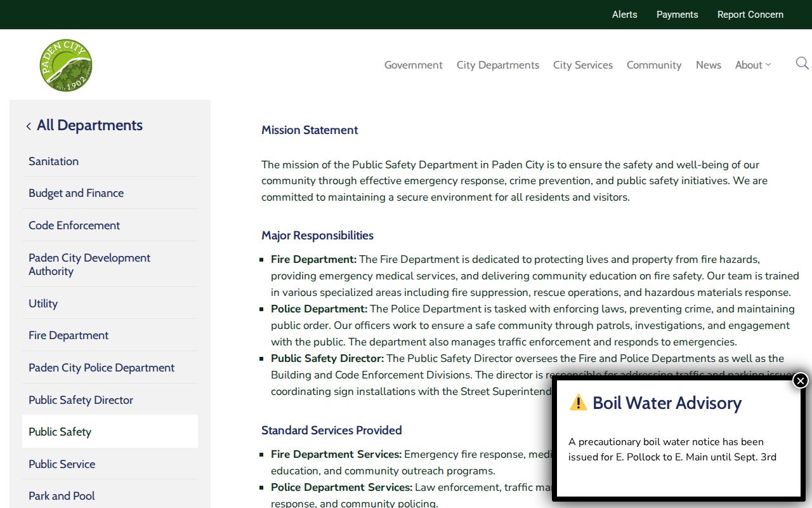
Task: Click the bold 'Fire Department:' label
Action: pyautogui.click(x=314, y=259)
